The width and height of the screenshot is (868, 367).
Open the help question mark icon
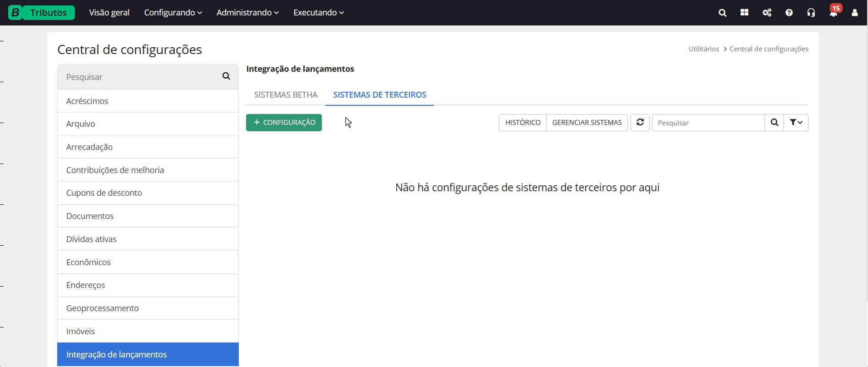tap(789, 13)
